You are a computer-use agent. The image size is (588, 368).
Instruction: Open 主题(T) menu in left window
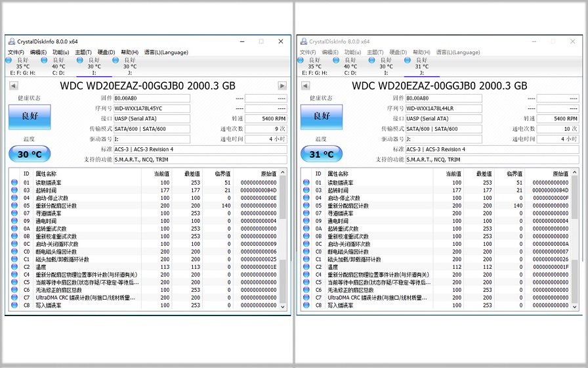tap(83, 52)
